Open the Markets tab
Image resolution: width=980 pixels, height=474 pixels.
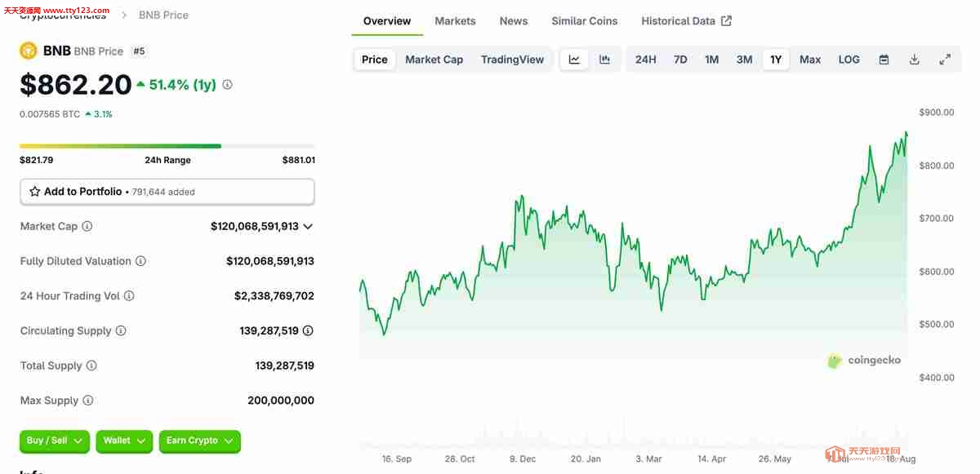pyautogui.click(x=455, y=21)
